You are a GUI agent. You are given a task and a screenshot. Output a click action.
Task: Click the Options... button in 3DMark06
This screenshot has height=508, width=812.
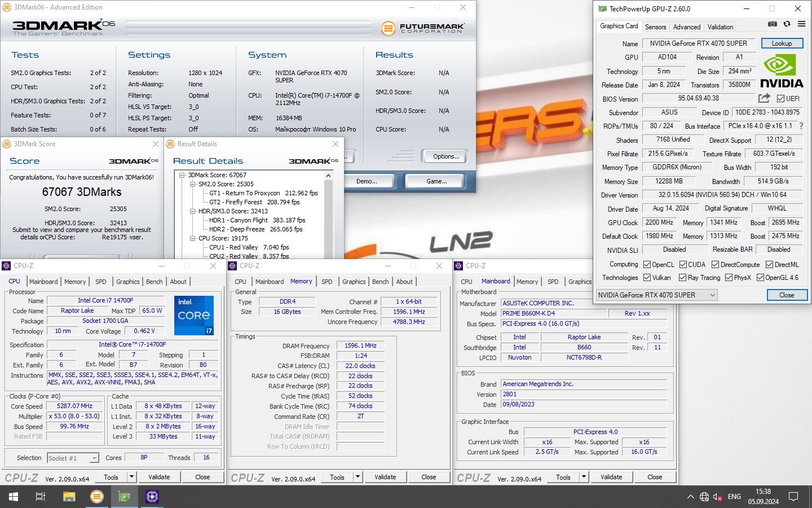tap(446, 156)
